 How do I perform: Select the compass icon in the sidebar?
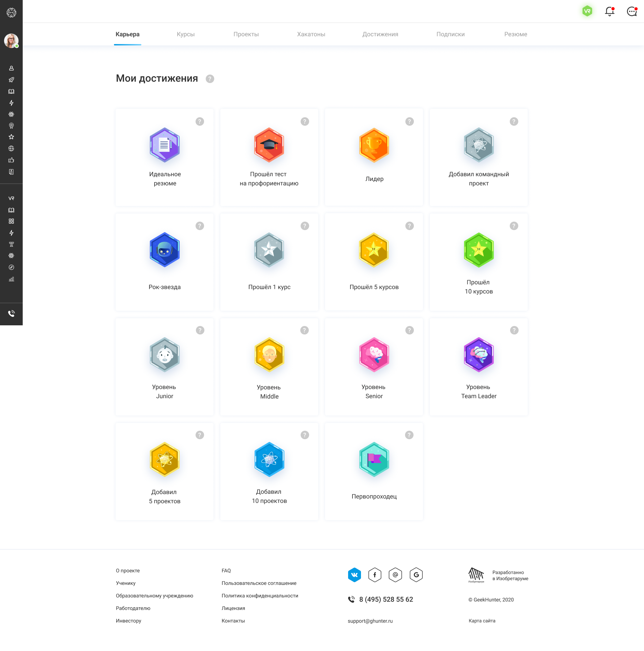(11, 267)
